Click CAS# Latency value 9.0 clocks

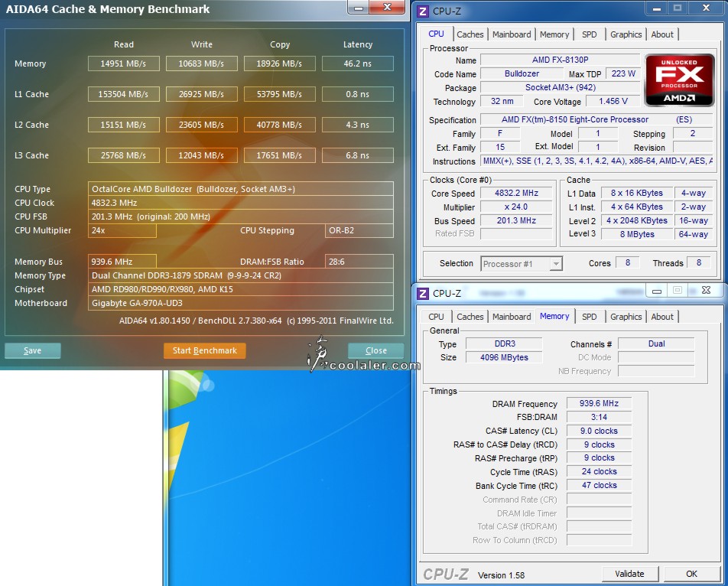599,431
